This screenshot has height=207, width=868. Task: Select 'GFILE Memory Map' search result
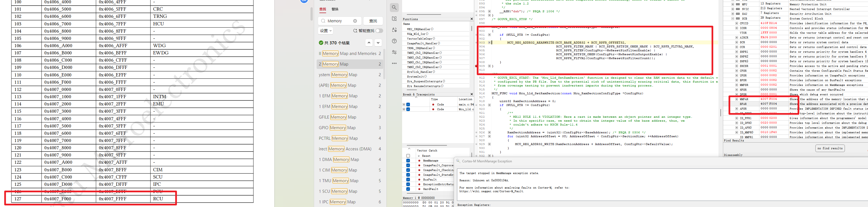click(x=350, y=117)
